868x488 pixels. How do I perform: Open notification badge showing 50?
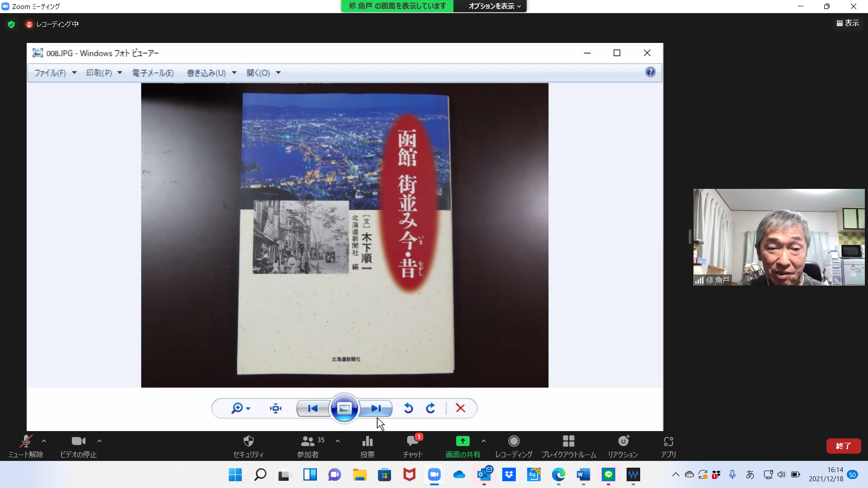853,475
